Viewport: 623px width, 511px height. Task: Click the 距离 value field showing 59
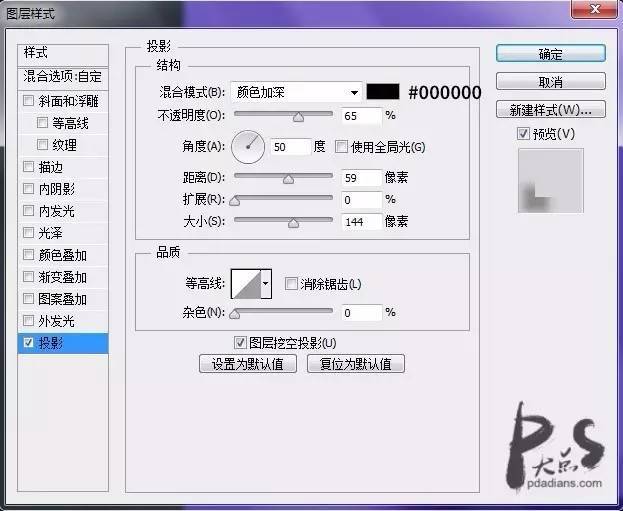point(361,178)
